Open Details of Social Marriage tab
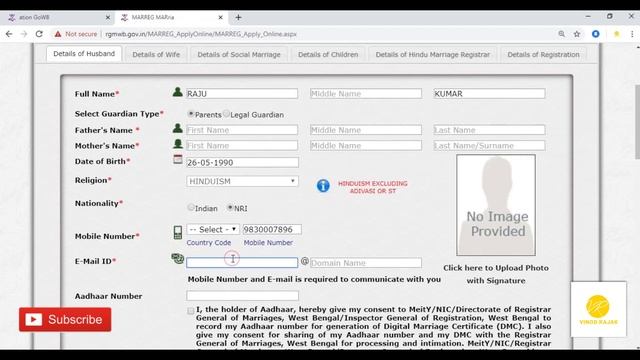The image size is (640, 360). point(239,54)
